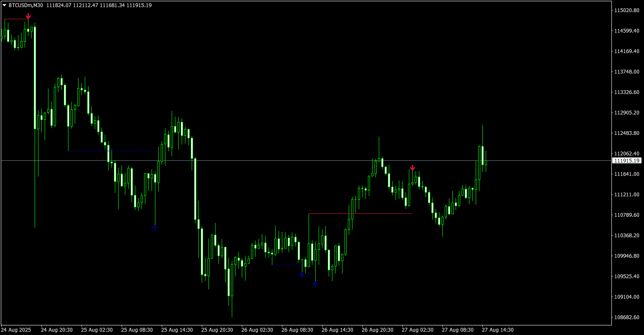Click time axis label 26 Aug 14:30
644x335 pixels.
[x=337, y=330]
